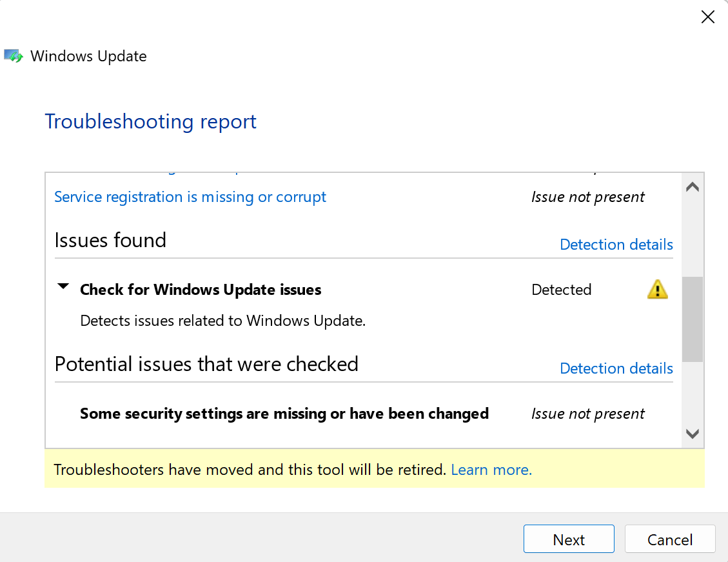The image size is (728, 562).
Task: Click the scroll down arrow in report list
Action: 693,434
